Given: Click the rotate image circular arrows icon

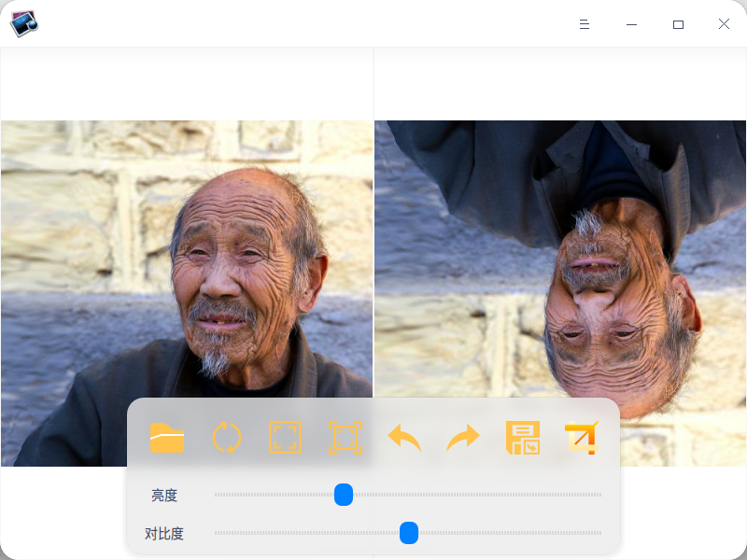Looking at the screenshot, I should click(226, 438).
